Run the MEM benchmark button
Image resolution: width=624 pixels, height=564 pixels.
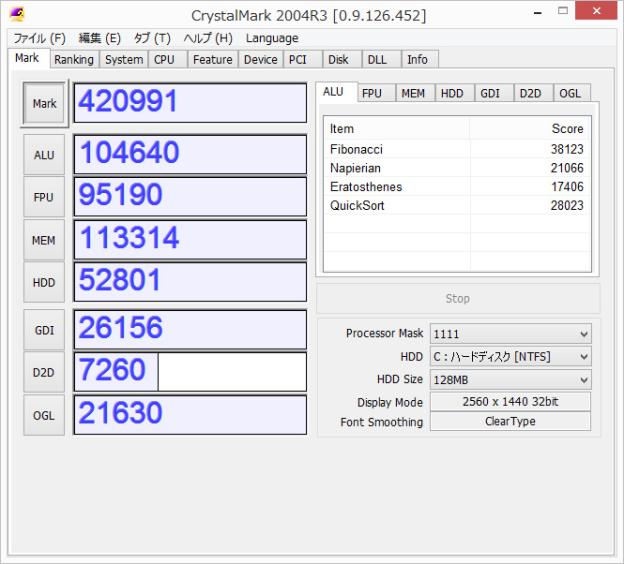tap(44, 240)
